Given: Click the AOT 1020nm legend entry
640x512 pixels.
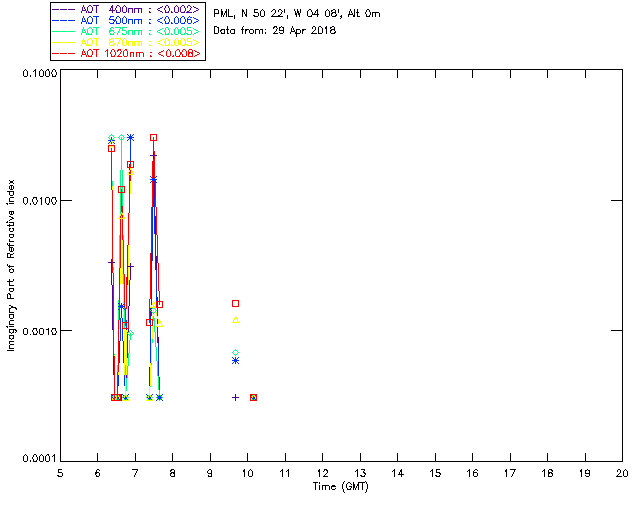Looking at the screenshot, I should pyautogui.click(x=127, y=53).
